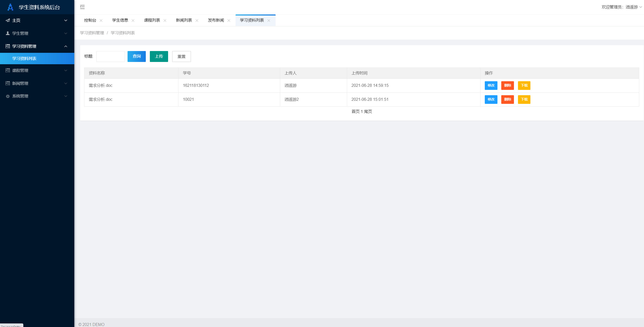Screen dimensions: 644x327
Task: Click page number 1 in pagination
Action: pos(362,111)
